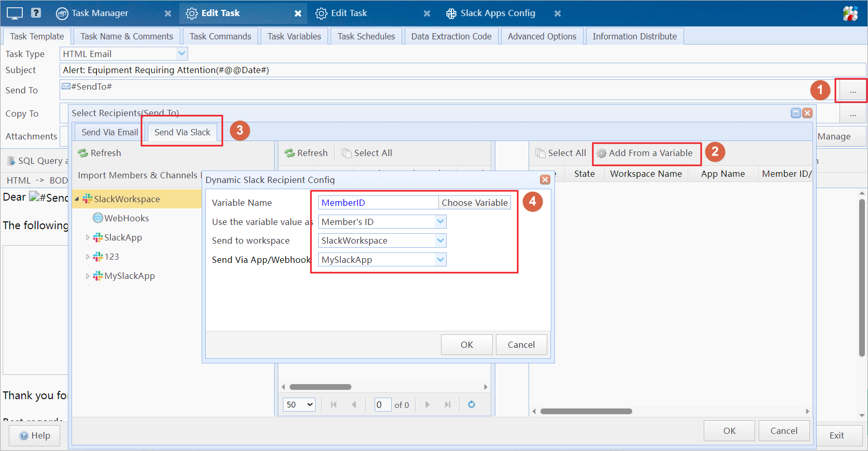The width and height of the screenshot is (868, 451).
Task: Select the Send Via Slack tab
Action: (182, 132)
